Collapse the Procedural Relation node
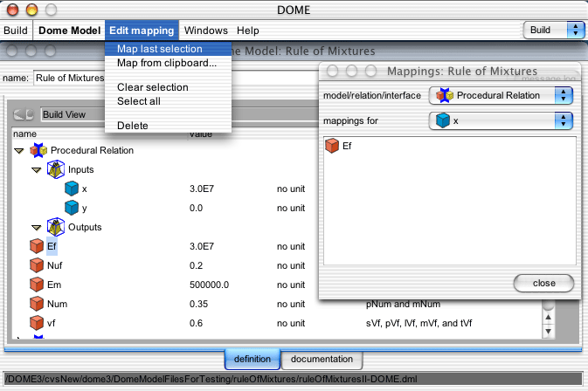 point(18,151)
